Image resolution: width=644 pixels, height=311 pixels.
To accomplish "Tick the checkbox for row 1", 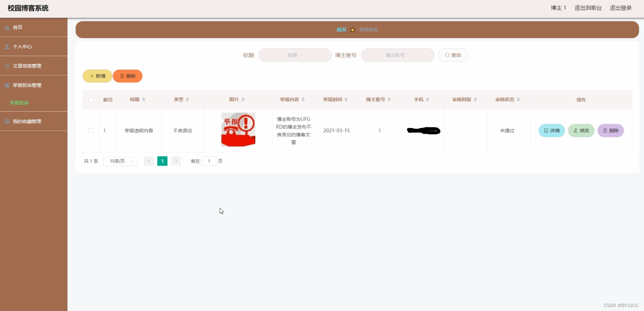I will [91, 131].
